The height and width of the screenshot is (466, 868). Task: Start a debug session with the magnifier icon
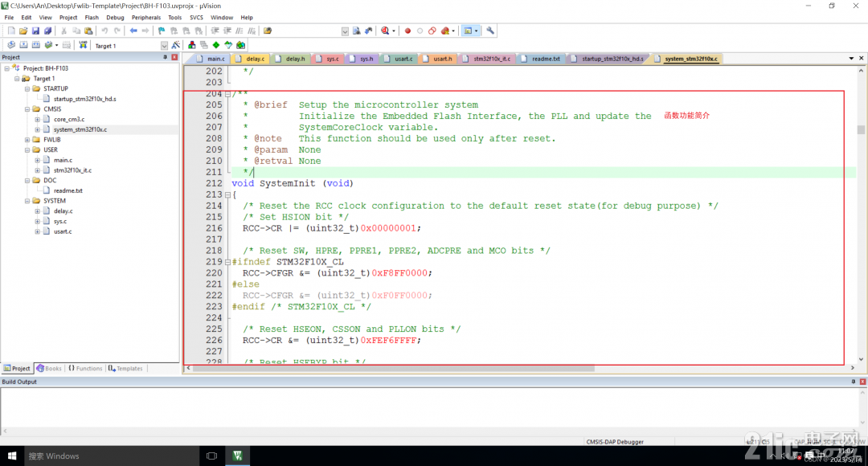click(x=385, y=31)
